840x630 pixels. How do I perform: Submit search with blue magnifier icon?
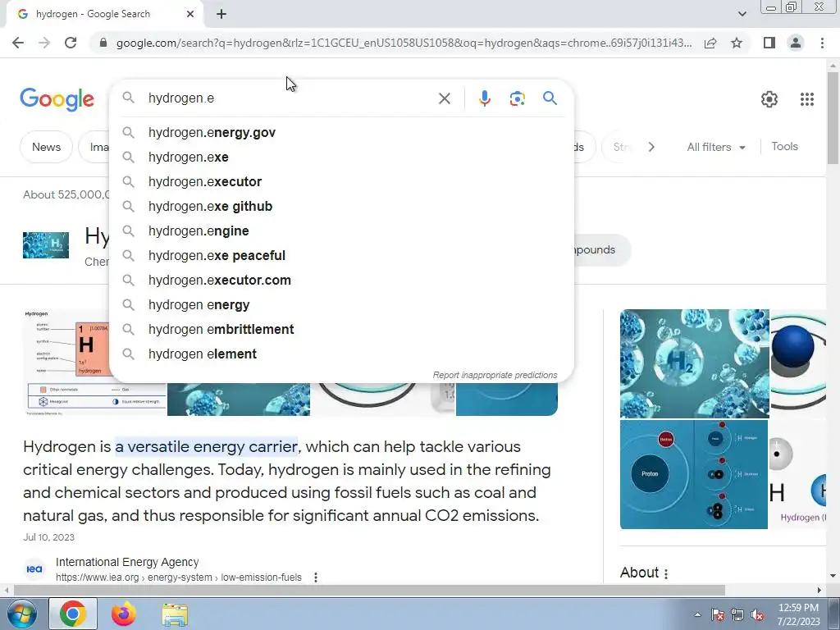coord(550,98)
